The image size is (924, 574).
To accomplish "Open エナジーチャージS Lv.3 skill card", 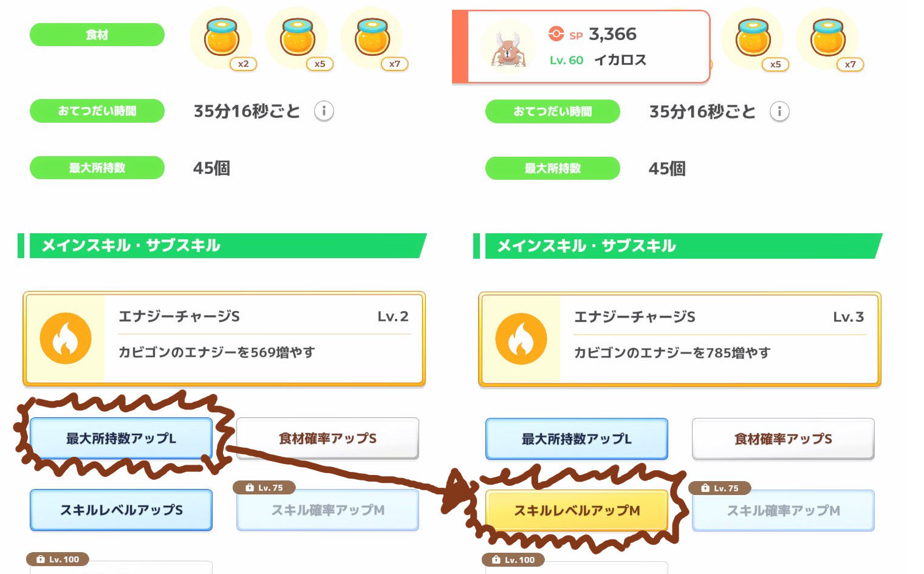I will [x=680, y=340].
